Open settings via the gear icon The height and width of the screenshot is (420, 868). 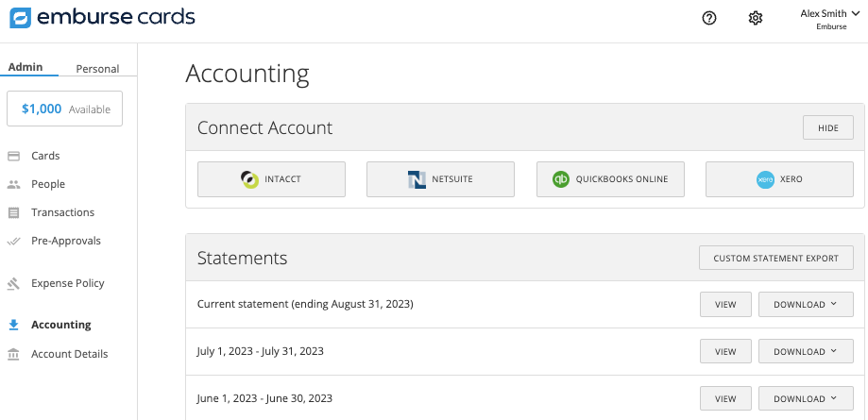click(756, 18)
